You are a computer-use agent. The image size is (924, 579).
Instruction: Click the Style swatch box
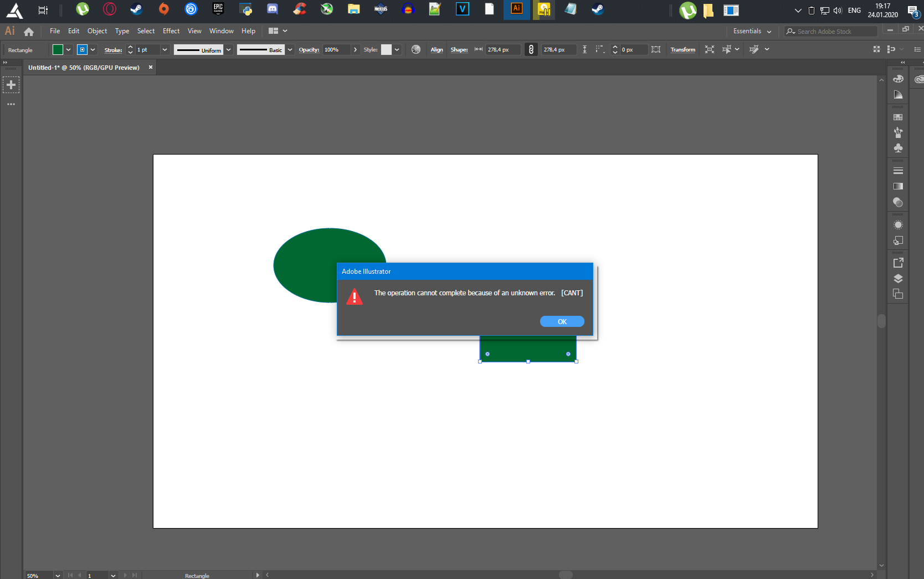(x=386, y=49)
